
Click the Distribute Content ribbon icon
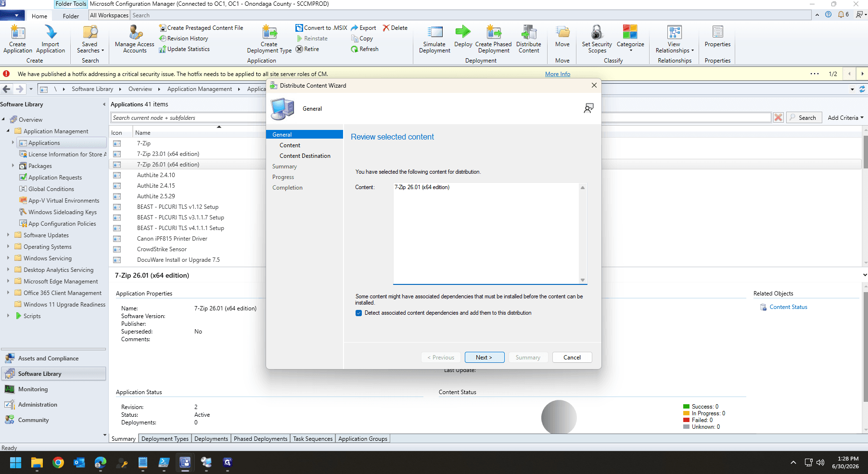(x=529, y=38)
